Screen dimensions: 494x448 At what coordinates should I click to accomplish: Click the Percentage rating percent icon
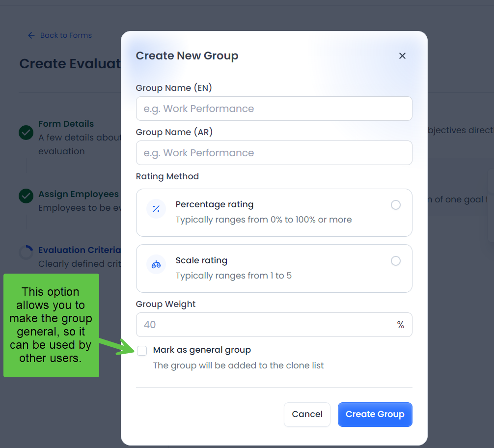157,208
